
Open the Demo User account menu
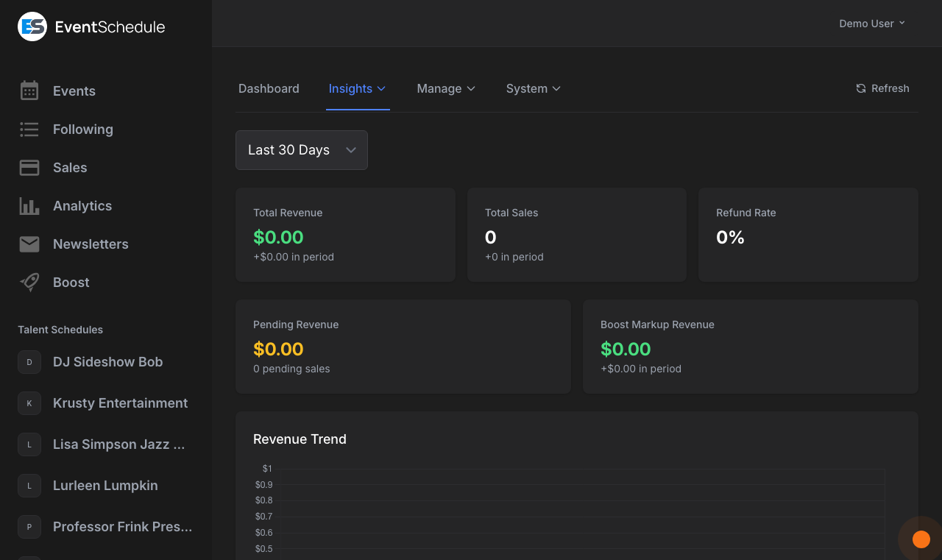872,24
